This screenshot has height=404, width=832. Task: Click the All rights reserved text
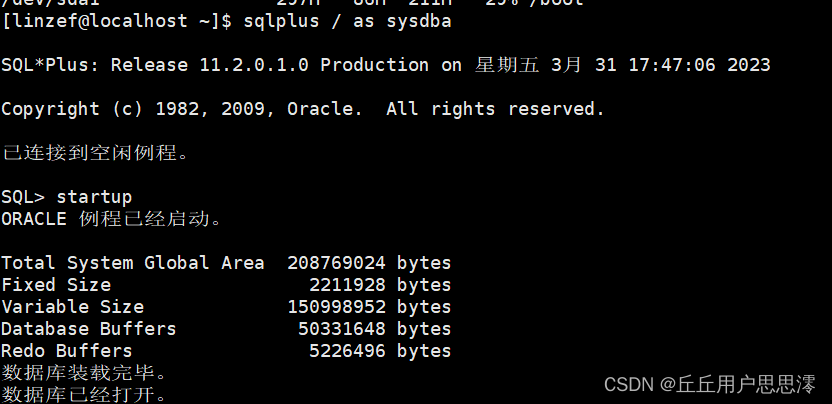coord(495,109)
